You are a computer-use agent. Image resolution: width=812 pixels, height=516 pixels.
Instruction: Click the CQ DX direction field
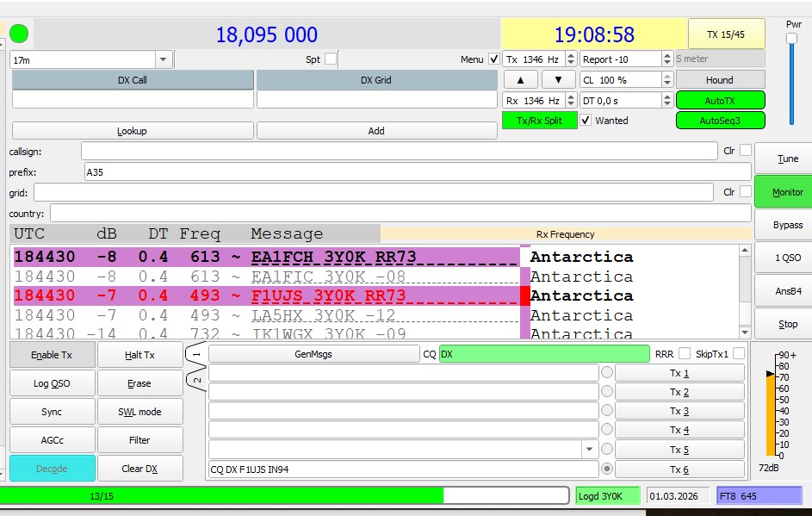544,354
